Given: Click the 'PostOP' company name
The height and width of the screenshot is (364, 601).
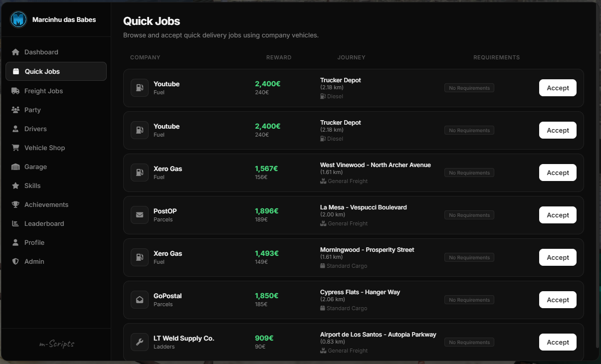Looking at the screenshot, I should pos(165,211).
